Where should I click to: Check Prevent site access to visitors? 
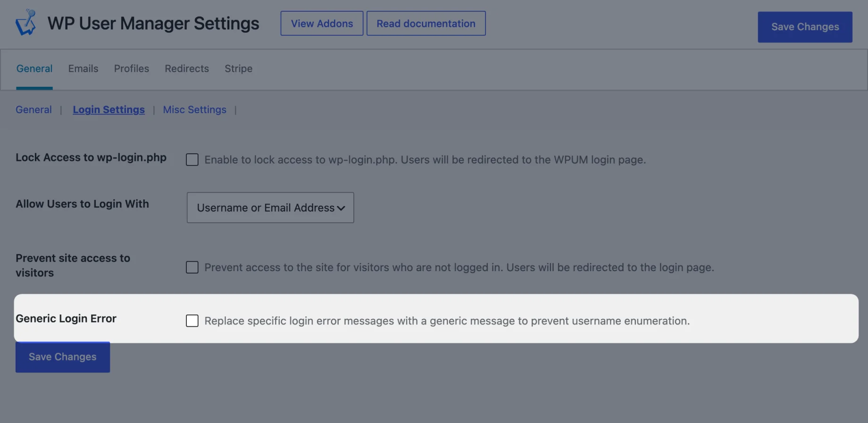point(192,267)
